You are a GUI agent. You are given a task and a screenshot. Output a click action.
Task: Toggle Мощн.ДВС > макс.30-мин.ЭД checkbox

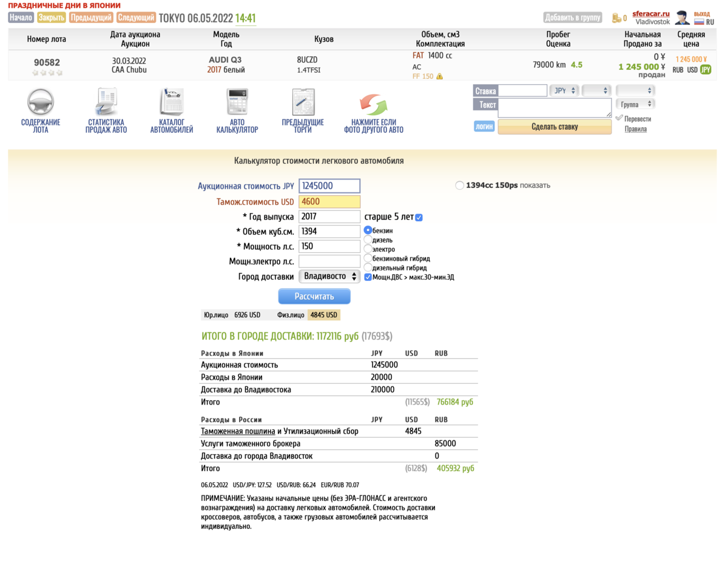click(368, 277)
